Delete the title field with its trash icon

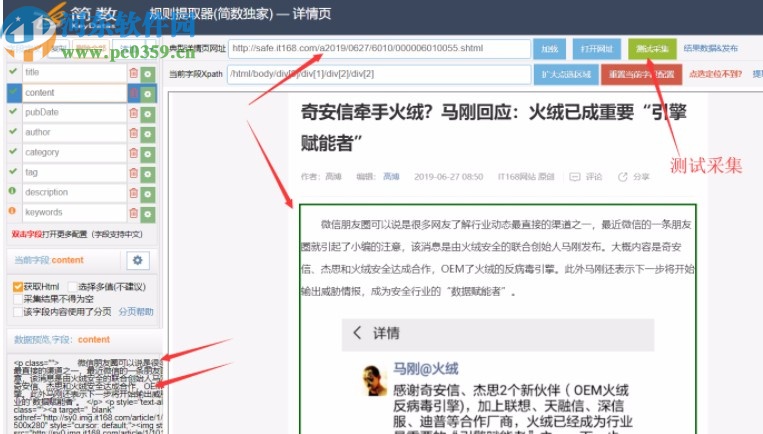pyautogui.click(x=133, y=73)
